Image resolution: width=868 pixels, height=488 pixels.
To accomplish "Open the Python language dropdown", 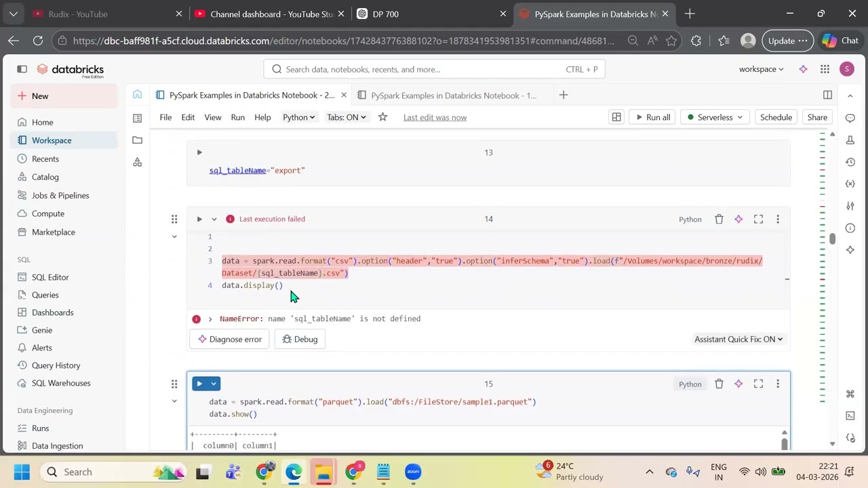I will pos(298,117).
